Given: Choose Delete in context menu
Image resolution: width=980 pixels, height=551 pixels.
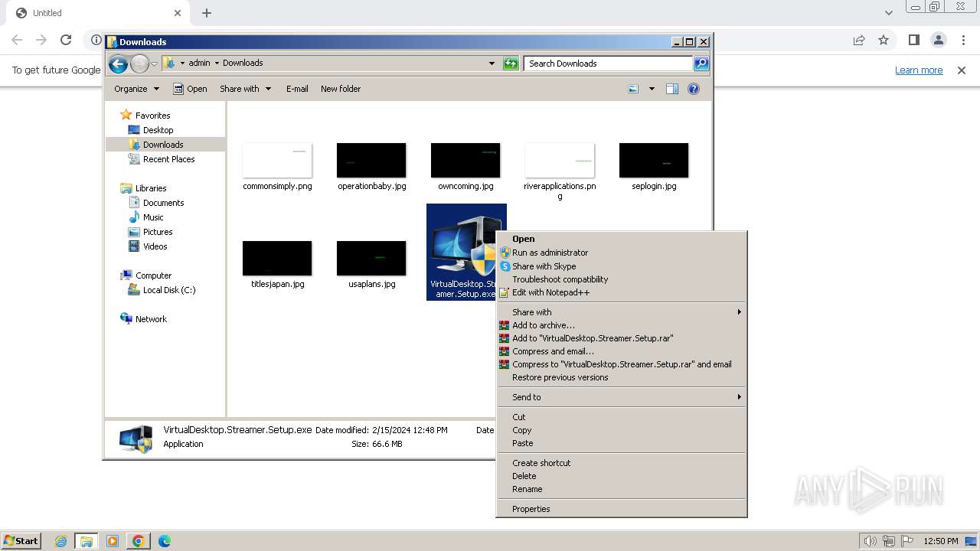Looking at the screenshot, I should tap(622, 476).
